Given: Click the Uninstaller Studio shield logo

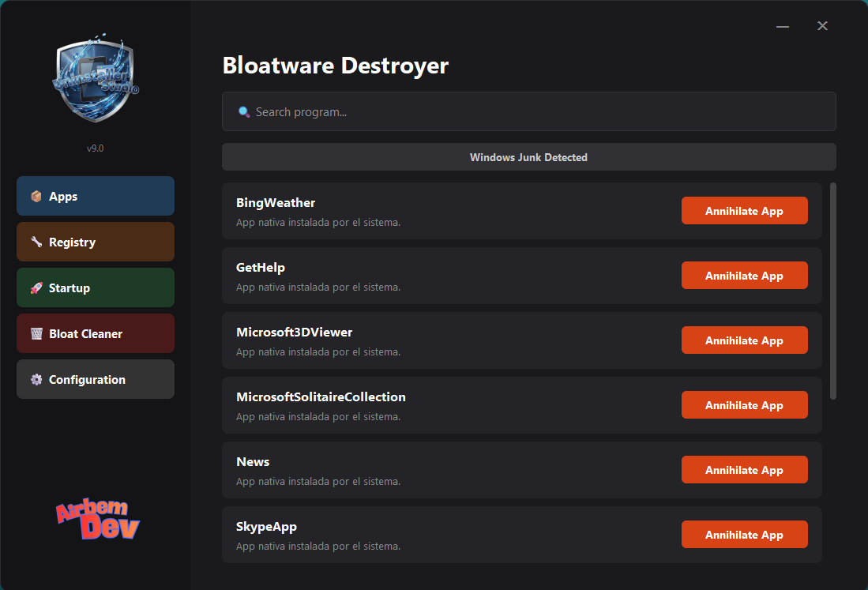Looking at the screenshot, I should pyautogui.click(x=96, y=78).
